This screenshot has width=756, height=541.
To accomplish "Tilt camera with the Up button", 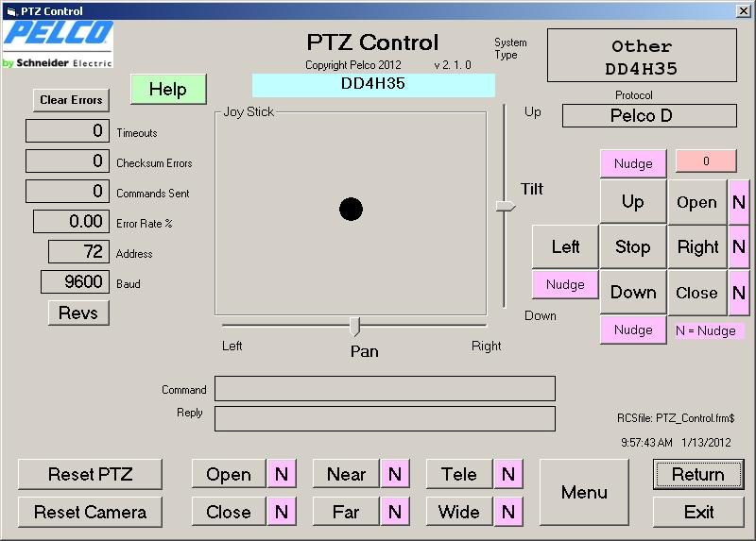I will pyautogui.click(x=632, y=202).
